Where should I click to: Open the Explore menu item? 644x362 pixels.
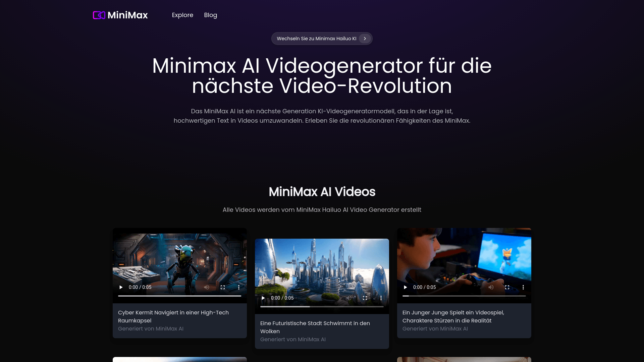[182, 15]
